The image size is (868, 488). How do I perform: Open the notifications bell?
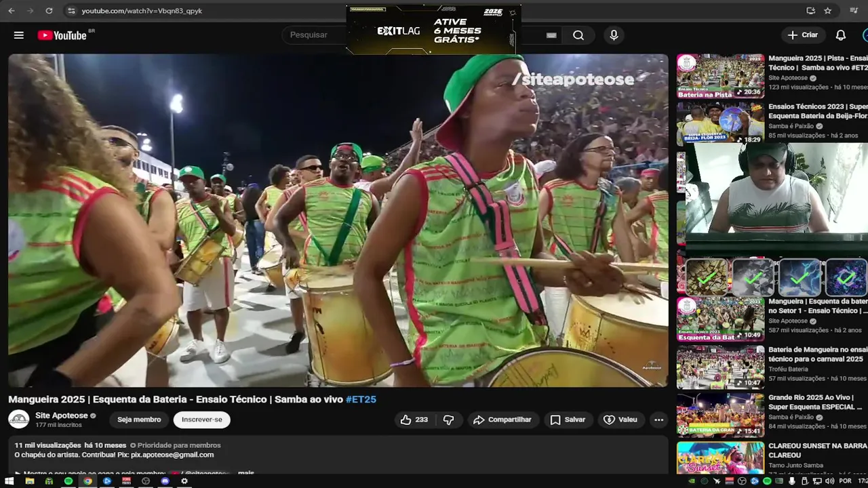(840, 35)
